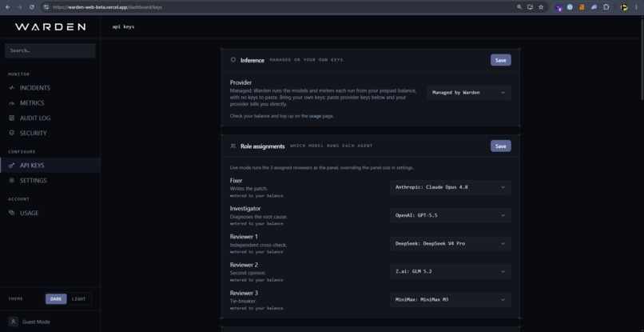Follow the 'usage' link in Provider description

pyautogui.click(x=315, y=117)
